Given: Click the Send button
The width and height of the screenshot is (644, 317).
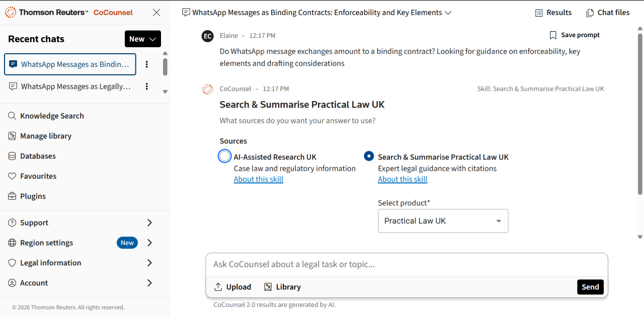Looking at the screenshot, I should (590, 286).
